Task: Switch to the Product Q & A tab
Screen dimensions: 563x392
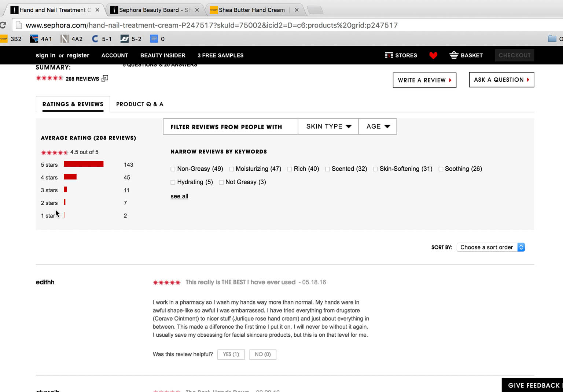Action: point(140,104)
